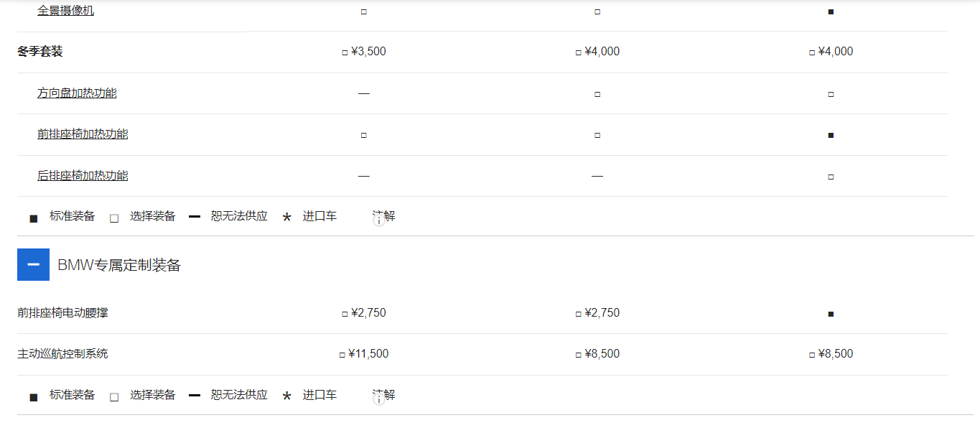Open the 全景摄像机 link

coord(65,11)
